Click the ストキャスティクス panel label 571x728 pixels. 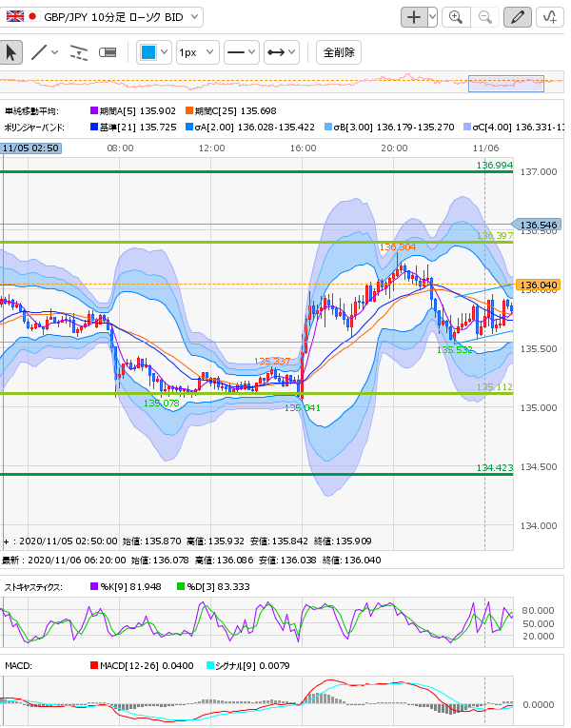pyautogui.click(x=33, y=587)
